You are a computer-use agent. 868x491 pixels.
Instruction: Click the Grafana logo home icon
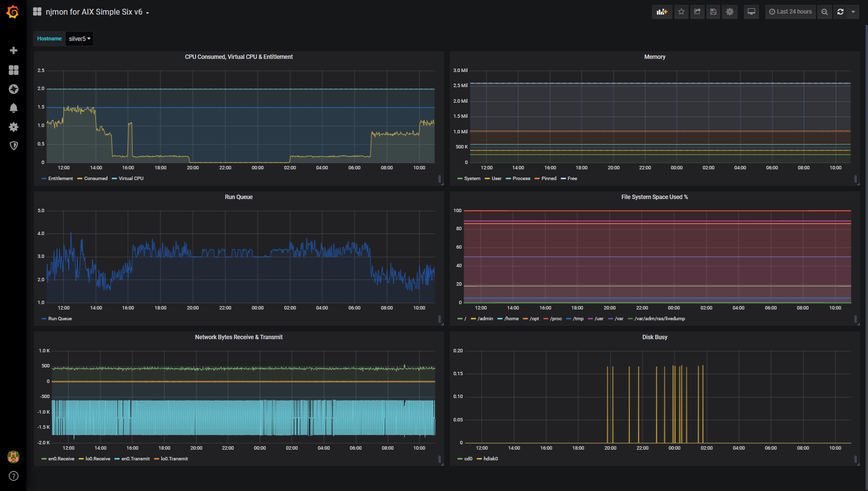click(13, 12)
